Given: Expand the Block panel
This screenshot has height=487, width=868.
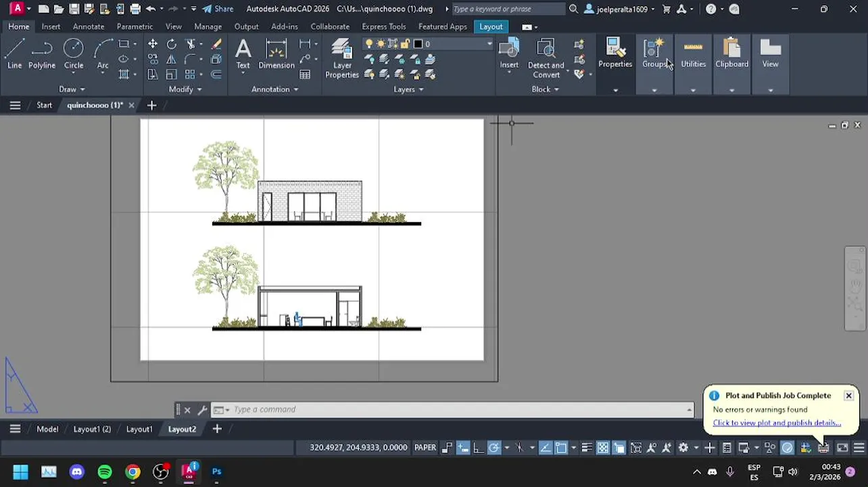Looking at the screenshot, I should (546, 89).
